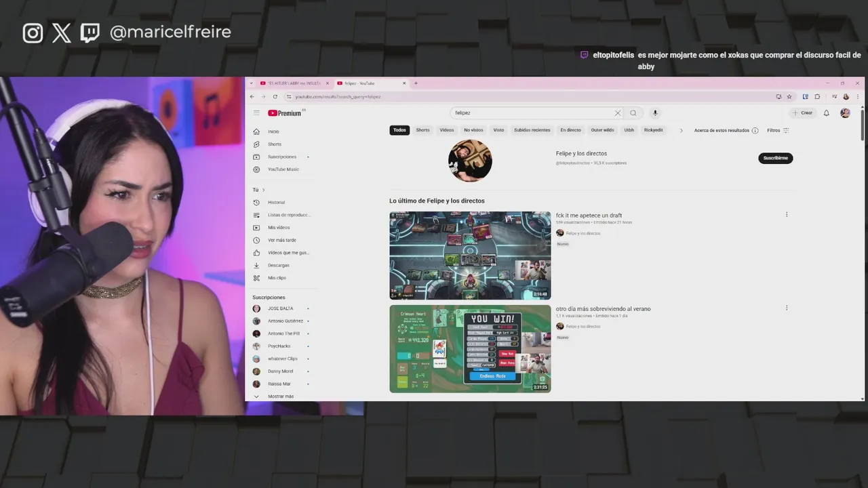Bookmark the page with the star icon

pos(789,97)
